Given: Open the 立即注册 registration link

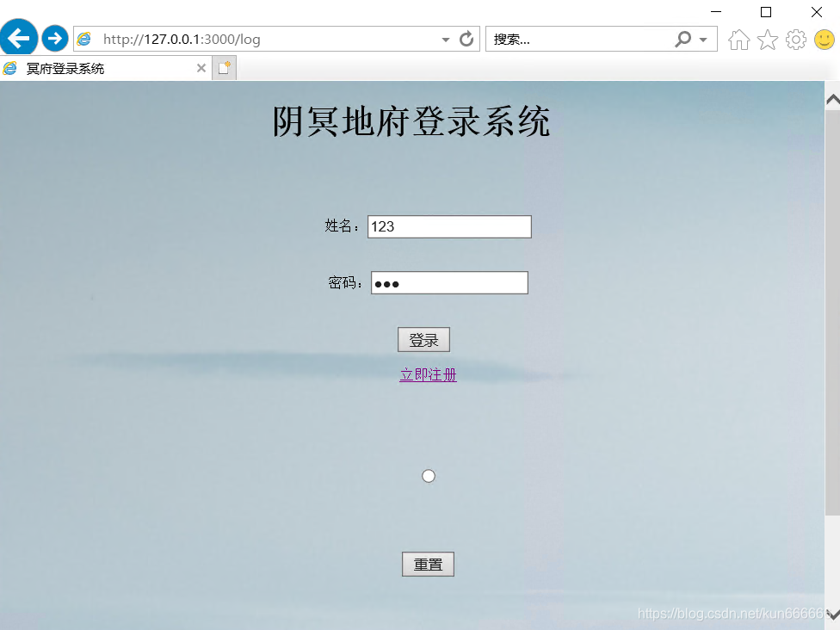Looking at the screenshot, I should (x=427, y=374).
